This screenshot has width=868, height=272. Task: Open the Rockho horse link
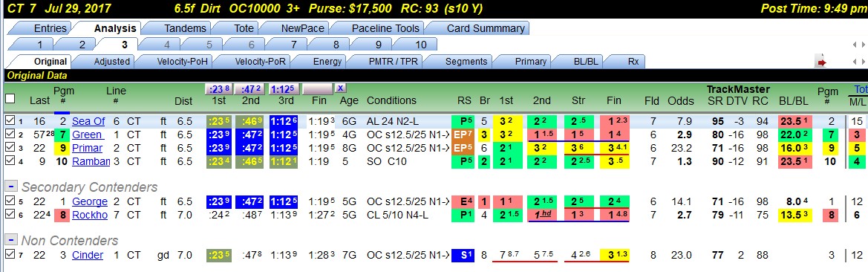[x=90, y=215]
